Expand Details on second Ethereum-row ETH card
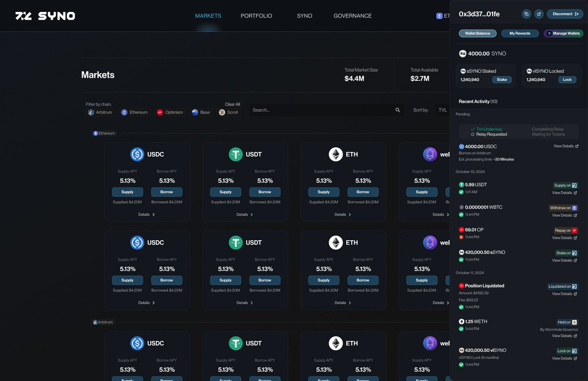The height and width of the screenshot is (381, 588). coord(343,303)
